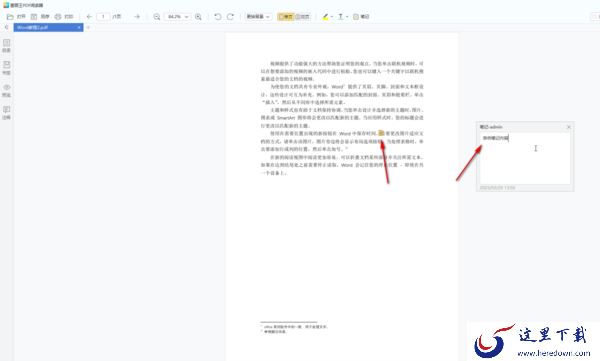Open the outline panel in left sidebar

(x=7, y=45)
